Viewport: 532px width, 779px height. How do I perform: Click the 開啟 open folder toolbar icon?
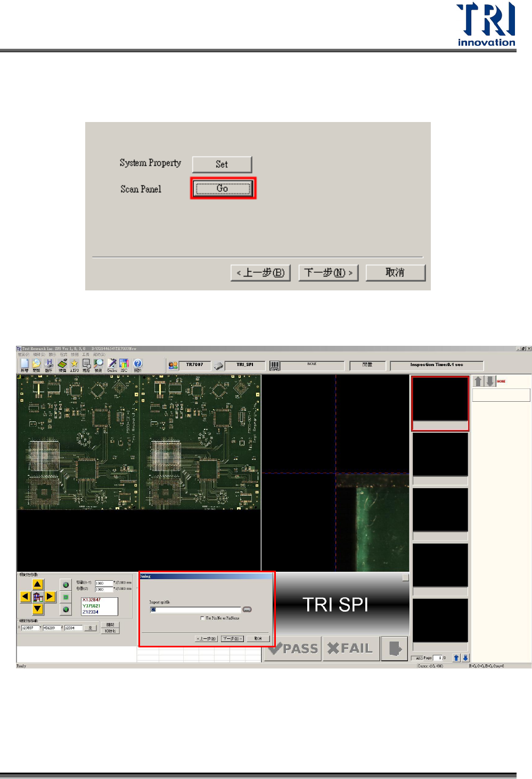[36, 365]
